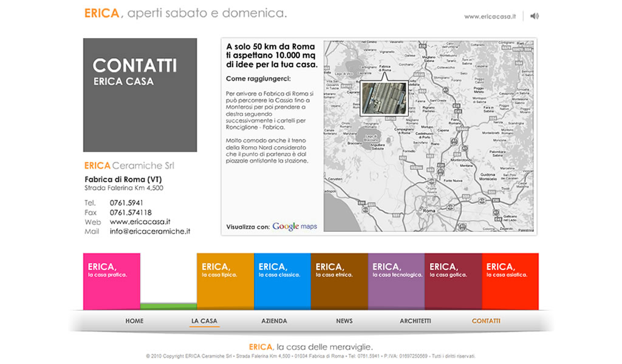The width and height of the screenshot is (622, 364).
Task: Click the Roma label on the map
Action: [429, 211]
